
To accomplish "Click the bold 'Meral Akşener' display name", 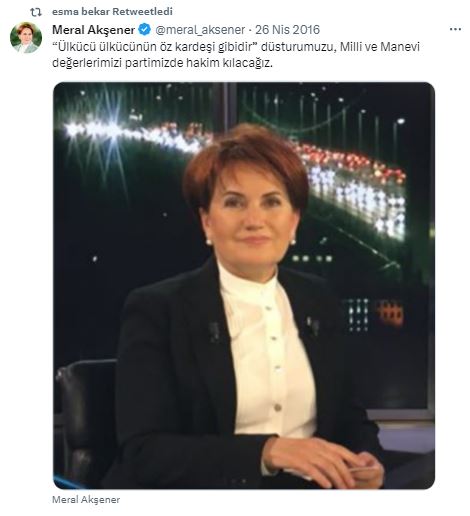I will [x=94, y=30].
